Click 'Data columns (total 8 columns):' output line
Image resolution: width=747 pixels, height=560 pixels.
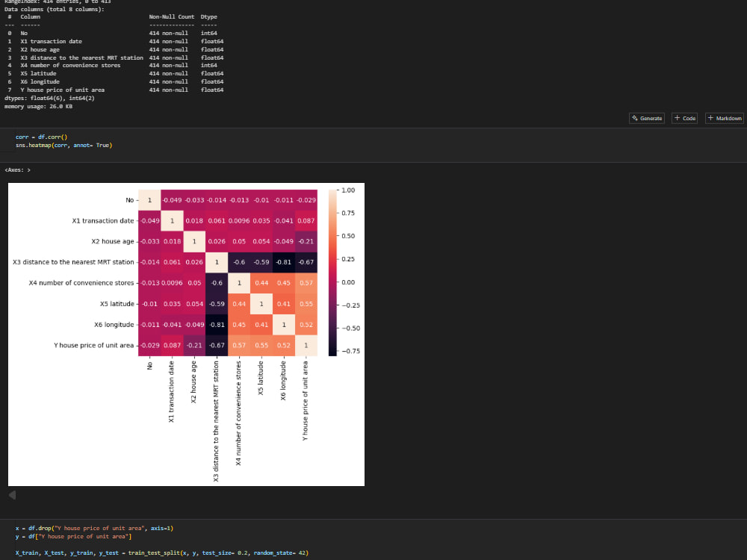click(55, 9)
